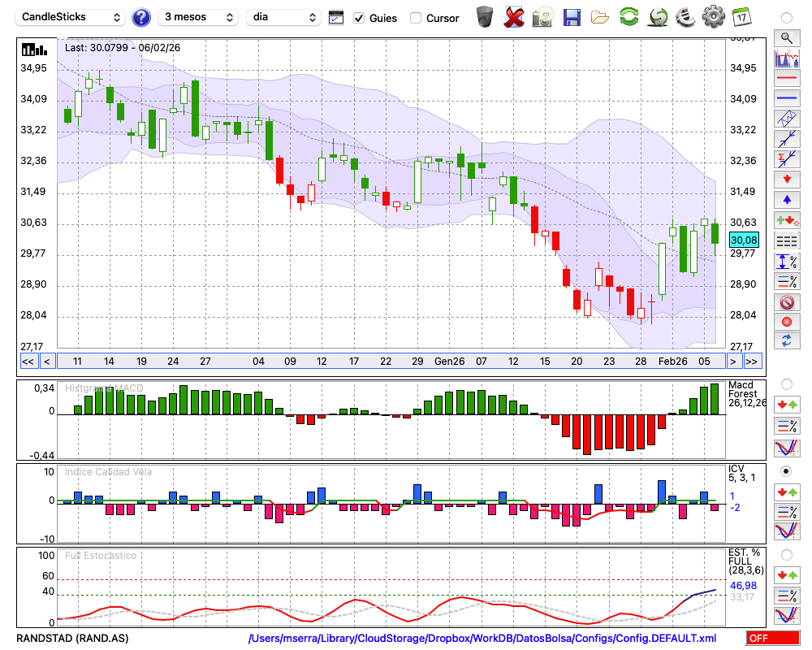The width and height of the screenshot is (812, 650).
Task: Click the Config.DEFAULT.xml path link
Action: click(482, 638)
